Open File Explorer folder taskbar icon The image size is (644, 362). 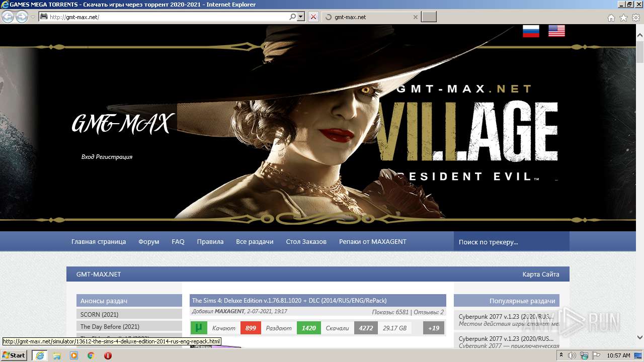point(57,355)
